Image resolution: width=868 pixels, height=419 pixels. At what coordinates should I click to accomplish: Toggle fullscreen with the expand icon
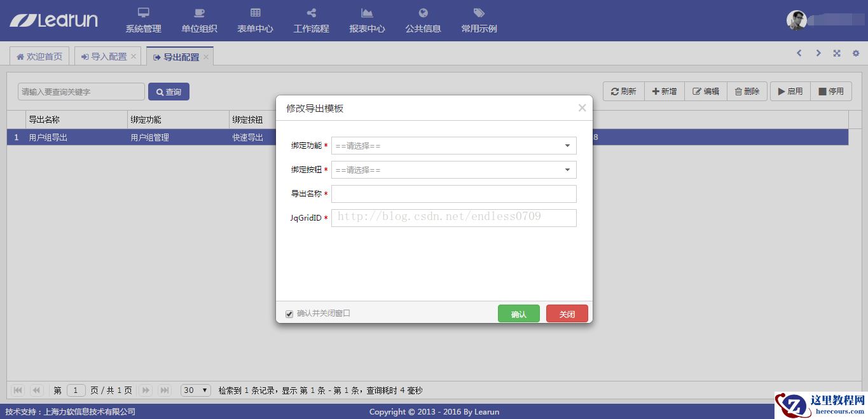[x=837, y=53]
